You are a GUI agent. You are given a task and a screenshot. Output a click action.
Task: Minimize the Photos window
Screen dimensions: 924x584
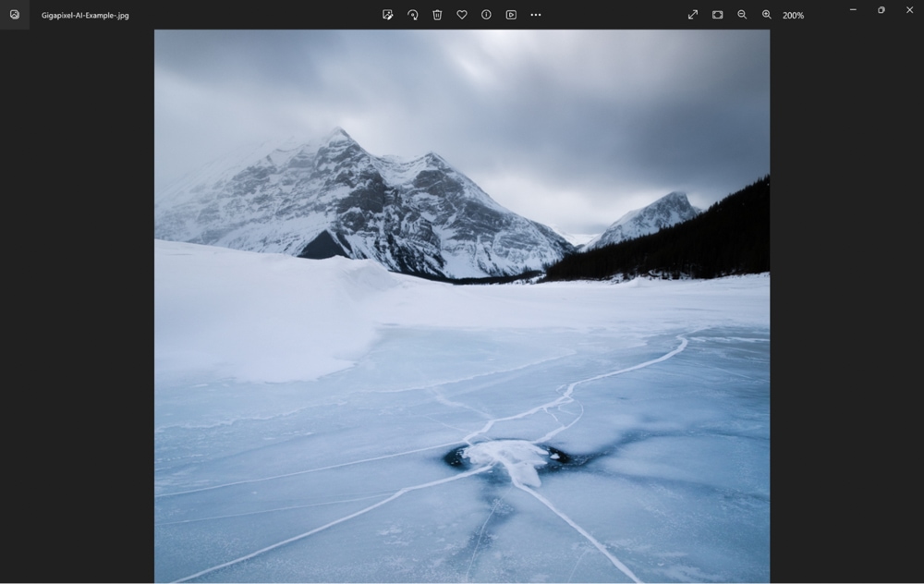853,10
